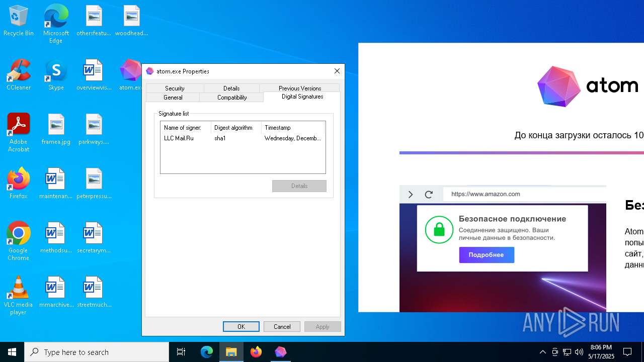Open the volume control in the tray

pos(579,352)
